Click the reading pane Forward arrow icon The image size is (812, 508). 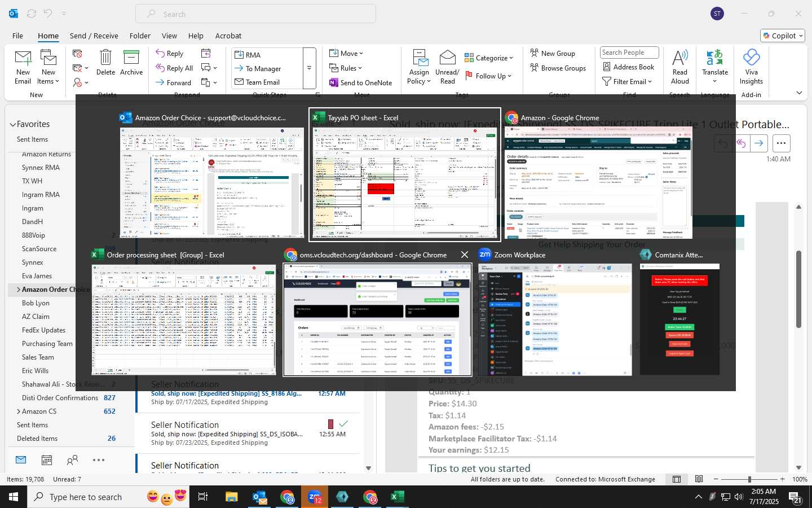[x=759, y=143]
